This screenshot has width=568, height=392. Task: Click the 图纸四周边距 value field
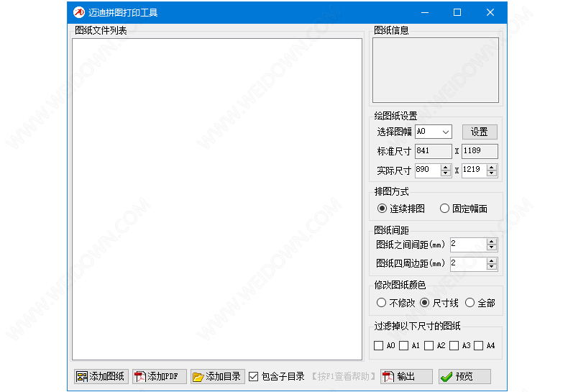click(468, 264)
